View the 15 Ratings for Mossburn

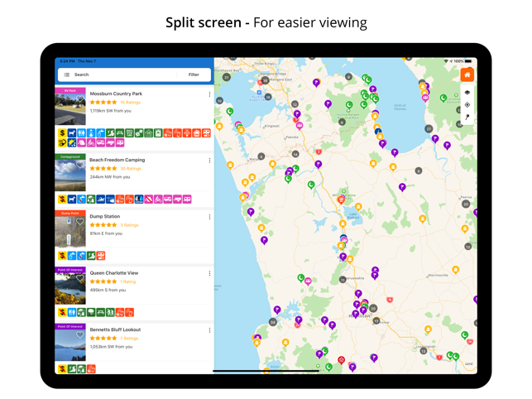130,103
